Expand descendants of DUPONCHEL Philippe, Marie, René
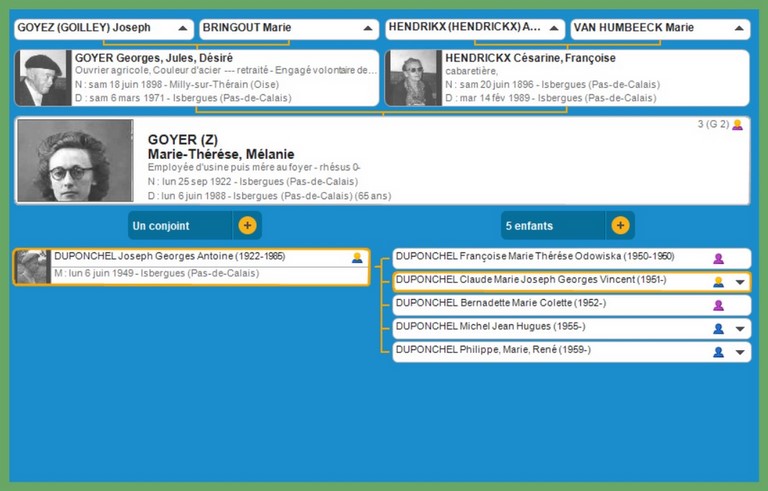Screen dimensions: 768x491 (740, 352)
